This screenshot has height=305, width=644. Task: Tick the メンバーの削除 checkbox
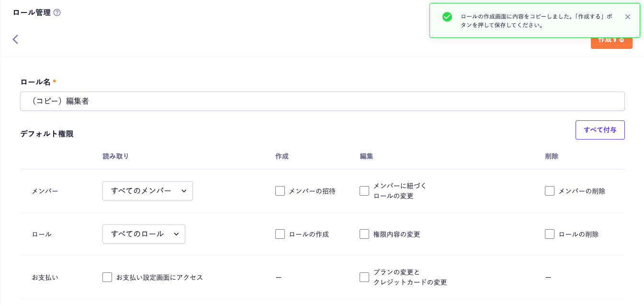click(x=550, y=191)
